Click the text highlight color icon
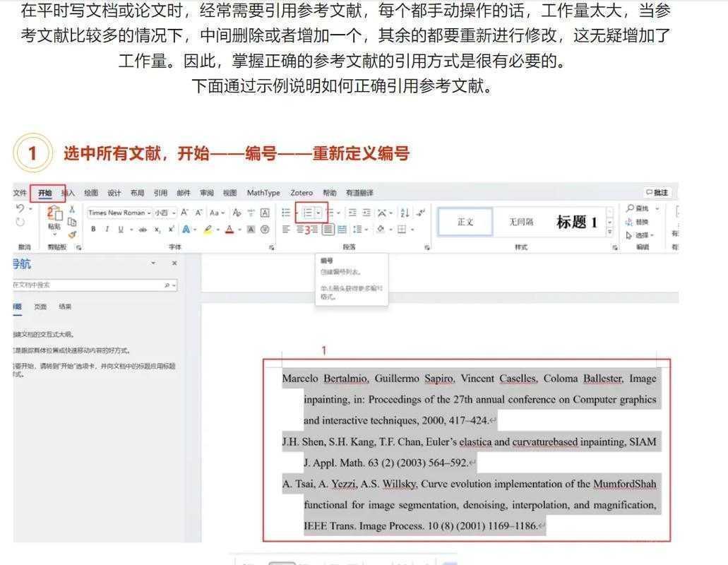The height and width of the screenshot is (565, 728). pos(208,228)
